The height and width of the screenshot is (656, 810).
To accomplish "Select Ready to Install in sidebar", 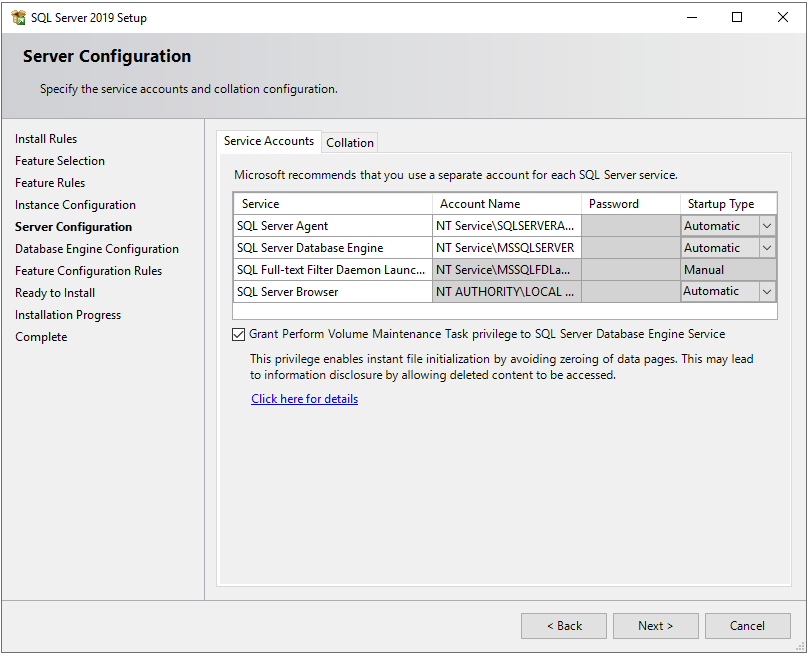I will (x=54, y=292).
